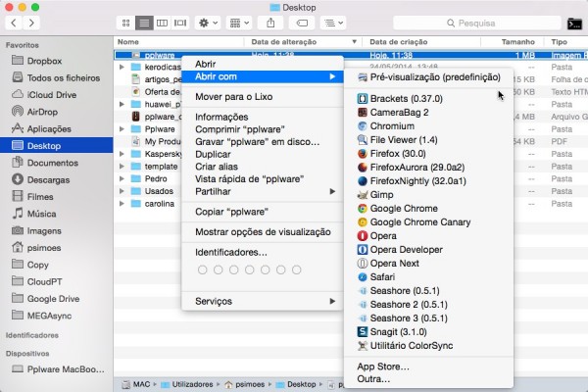The image size is (588, 392).
Task: Sort by Nome column header
Action: 179,42
